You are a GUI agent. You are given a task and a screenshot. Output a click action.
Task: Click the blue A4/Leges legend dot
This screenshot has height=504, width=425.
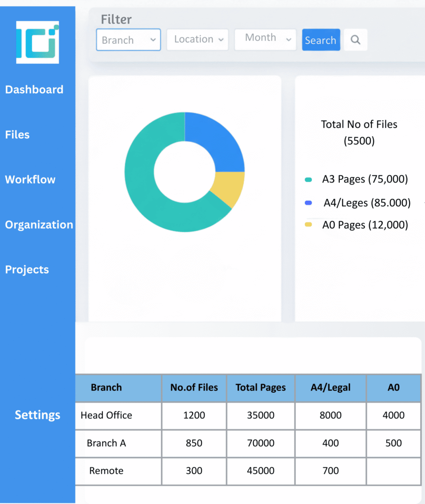pyautogui.click(x=309, y=203)
